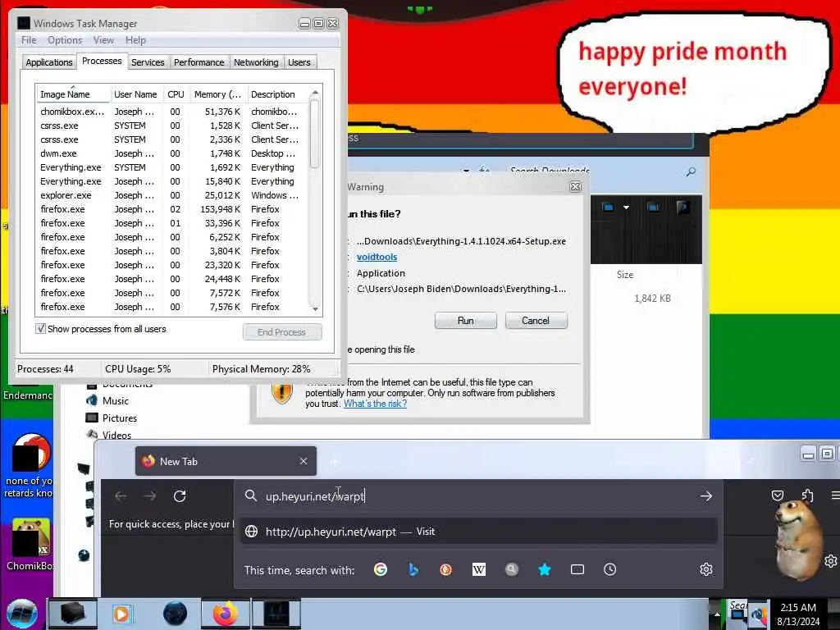Open a new Firefox tab with plus
Screen dimensions: 840x630
pos(335,461)
